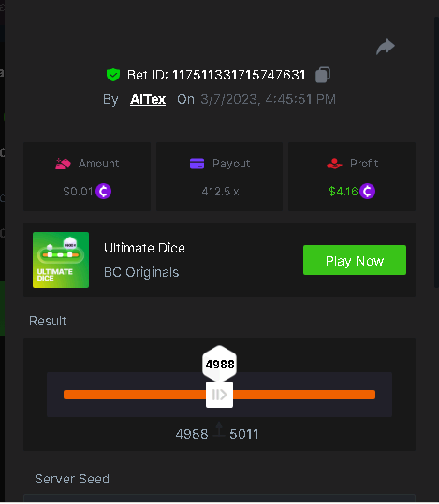Screen dimensions: 439x504
Task: Click the white slider handle on result bar
Action: 219,395
